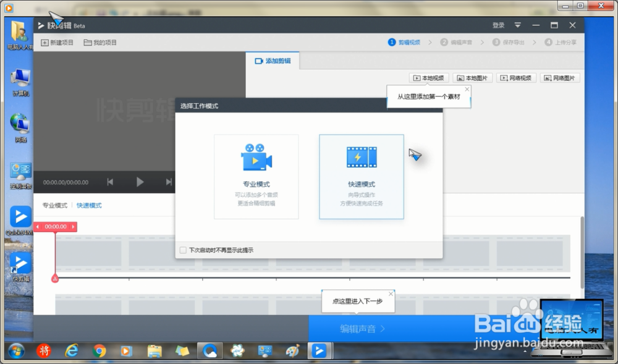Viewport: 618px width, 364px height.
Task: Click the timeline vertical scrollbar
Action: pos(582,252)
